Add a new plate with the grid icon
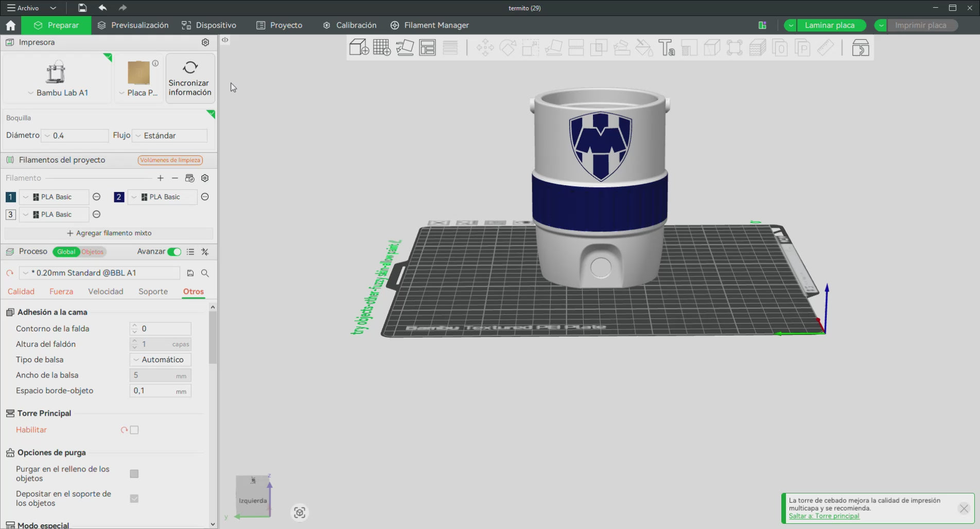The height and width of the screenshot is (529, 980). [x=382, y=48]
